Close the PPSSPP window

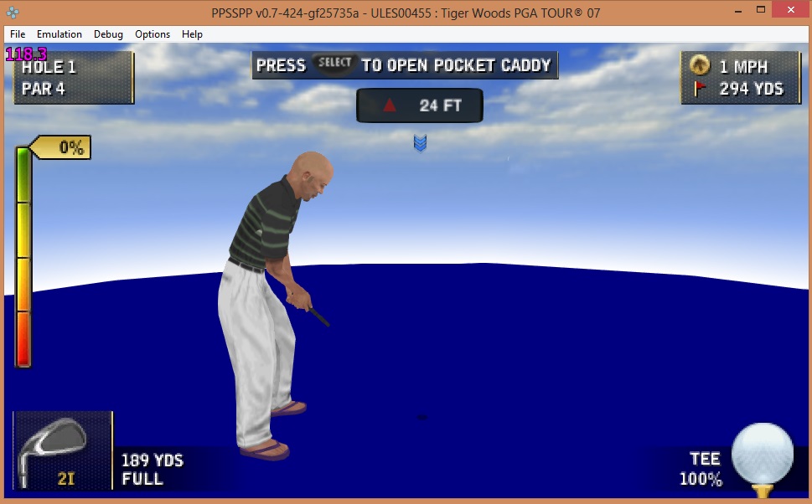tap(791, 10)
